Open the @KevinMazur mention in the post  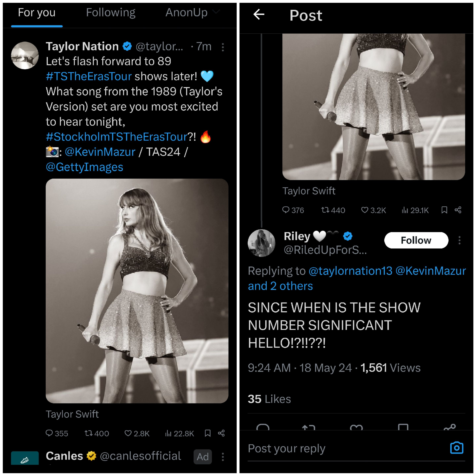[x=100, y=152]
